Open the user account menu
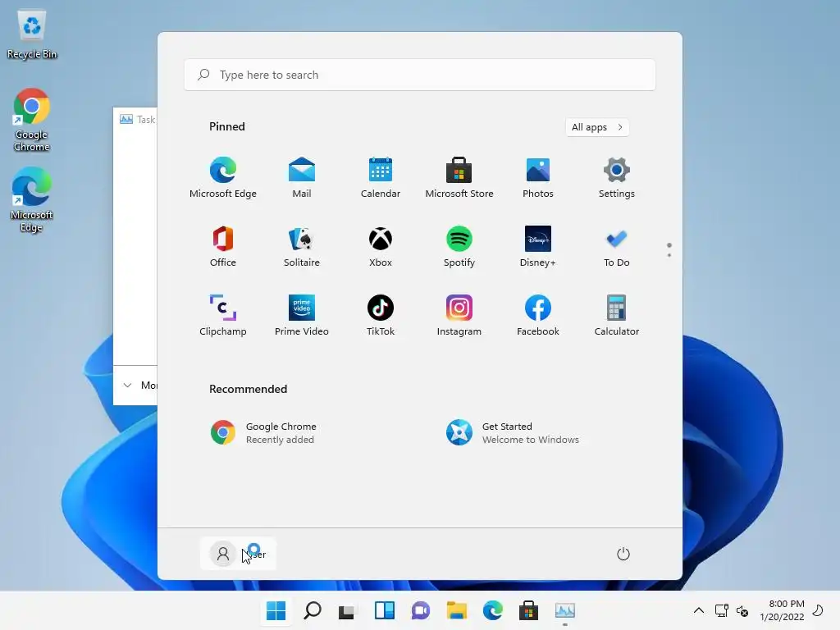This screenshot has height=630, width=840. click(238, 554)
